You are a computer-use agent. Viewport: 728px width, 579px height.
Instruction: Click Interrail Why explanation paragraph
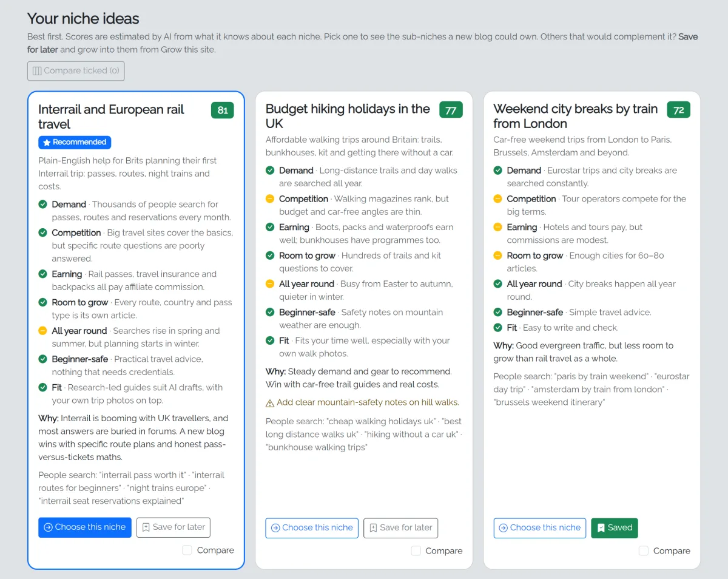click(x=133, y=438)
